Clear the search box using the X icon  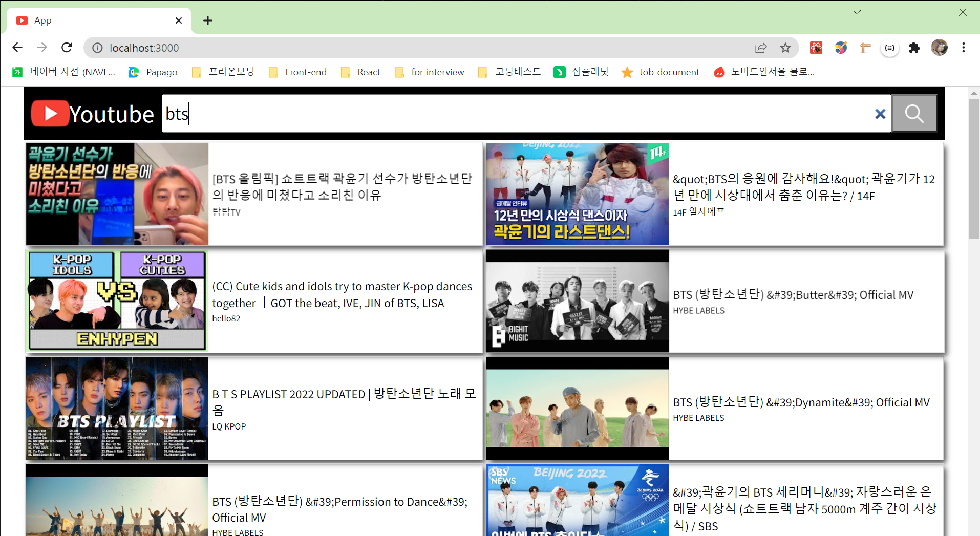(x=880, y=114)
